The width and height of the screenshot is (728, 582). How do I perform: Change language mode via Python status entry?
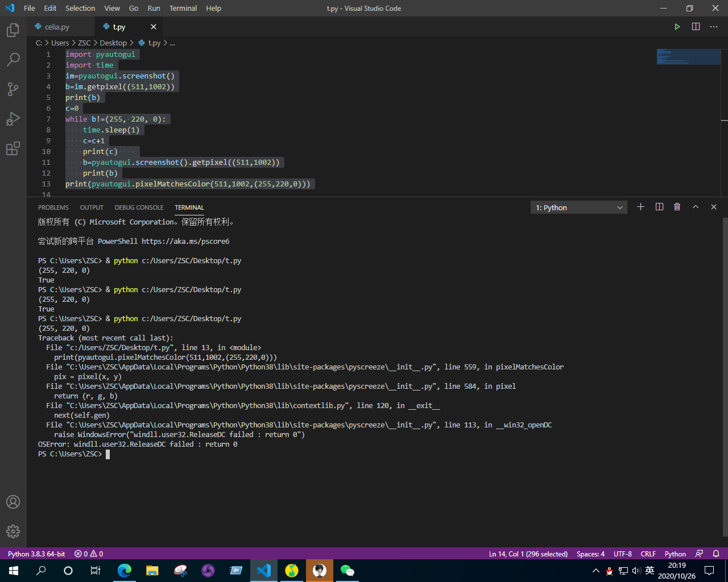click(675, 554)
